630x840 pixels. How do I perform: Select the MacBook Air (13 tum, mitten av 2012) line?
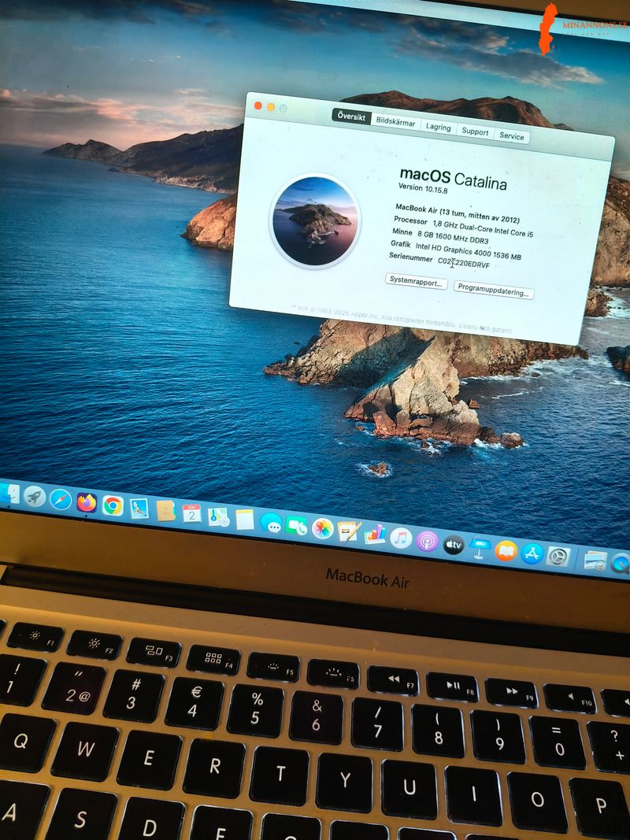pyautogui.click(x=457, y=213)
